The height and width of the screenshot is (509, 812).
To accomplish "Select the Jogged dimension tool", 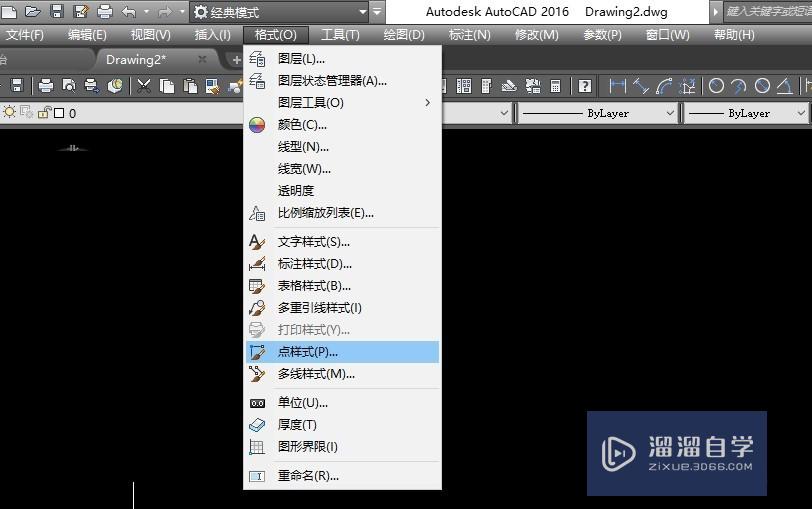I will 739,85.
